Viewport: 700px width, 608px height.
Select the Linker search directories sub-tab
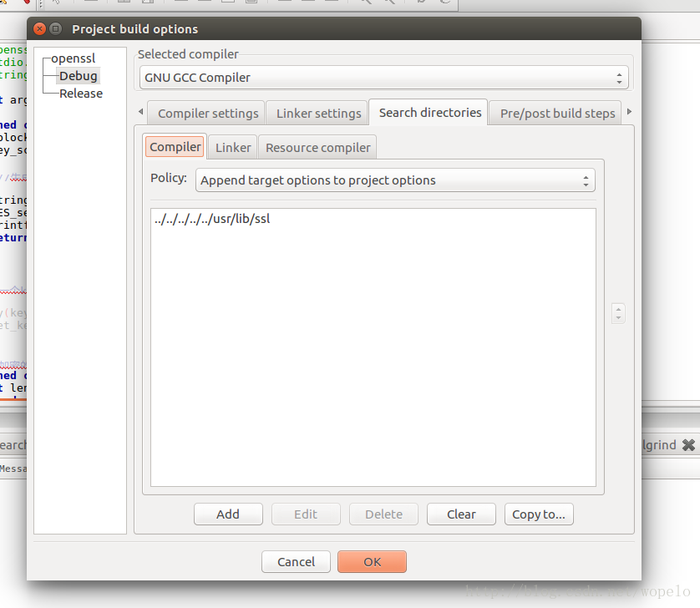click(233, 148)
